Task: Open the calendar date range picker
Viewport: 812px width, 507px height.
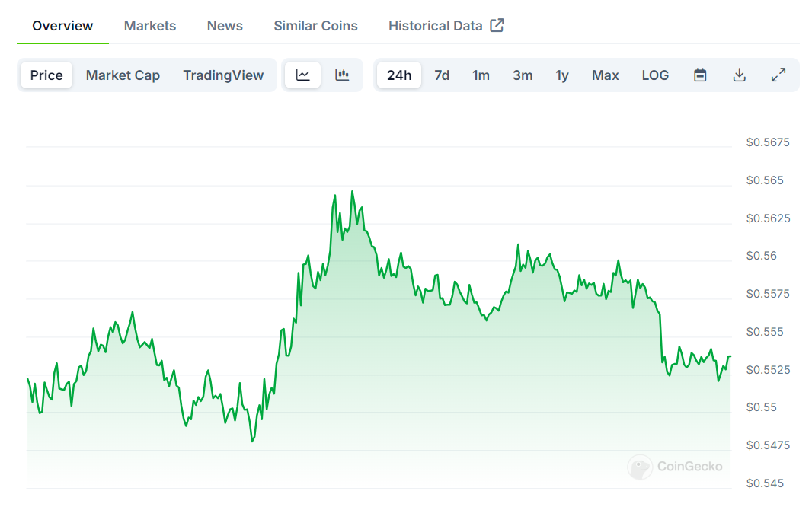Action: pos(700,75)
